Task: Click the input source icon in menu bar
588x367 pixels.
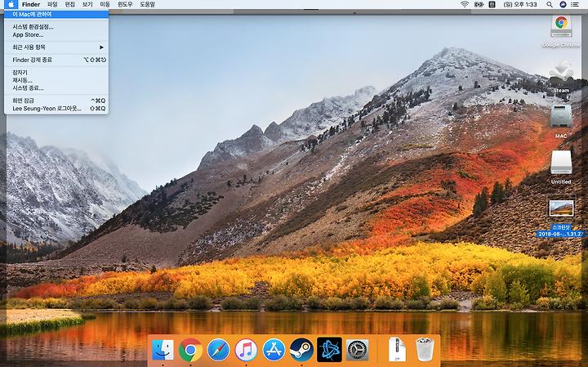Action: coord(492,5)
